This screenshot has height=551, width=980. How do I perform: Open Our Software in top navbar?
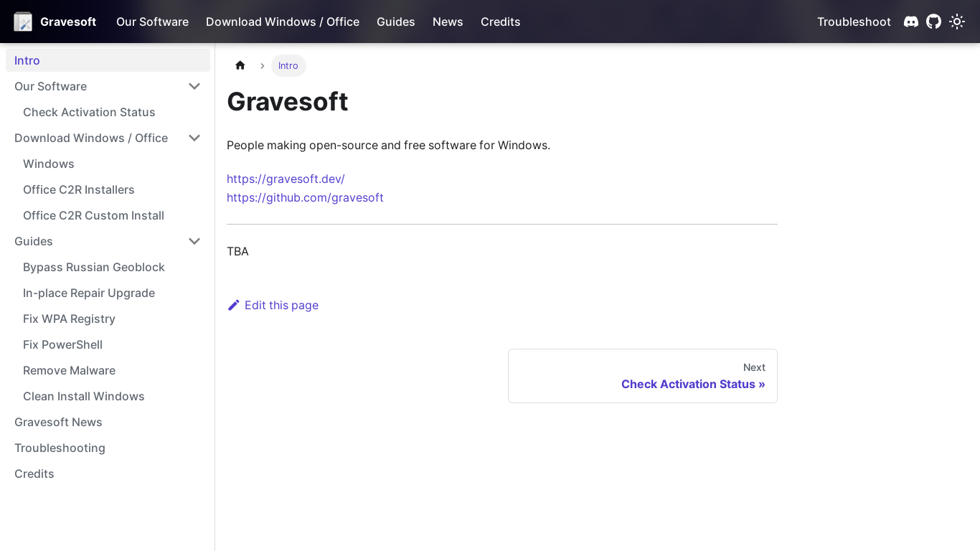(x=152, y=22)
